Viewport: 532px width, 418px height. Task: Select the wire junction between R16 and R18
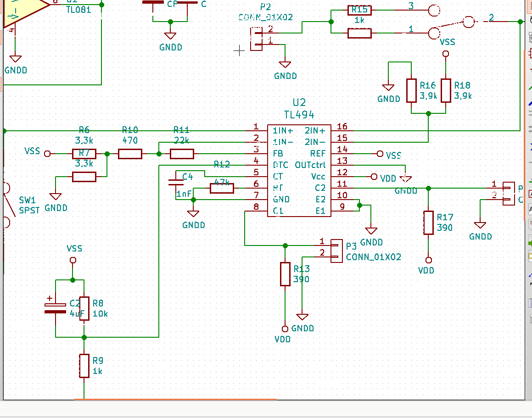coord(429,114)
